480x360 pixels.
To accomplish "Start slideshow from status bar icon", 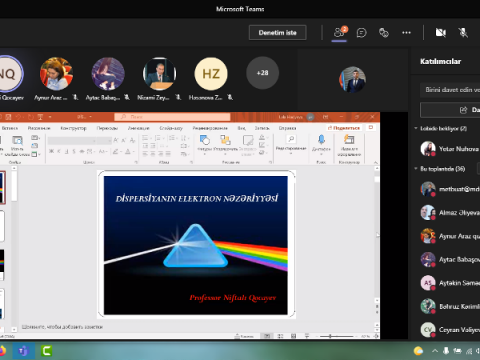I will coord(307,336).
